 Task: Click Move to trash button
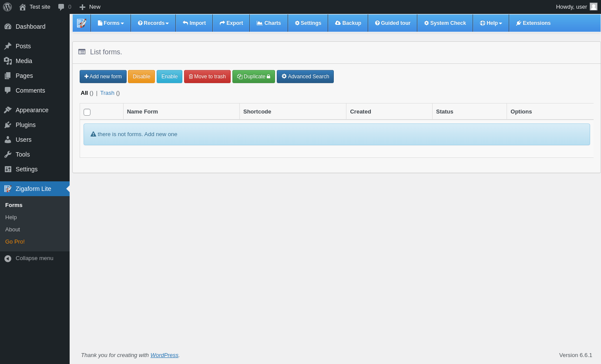207,77
